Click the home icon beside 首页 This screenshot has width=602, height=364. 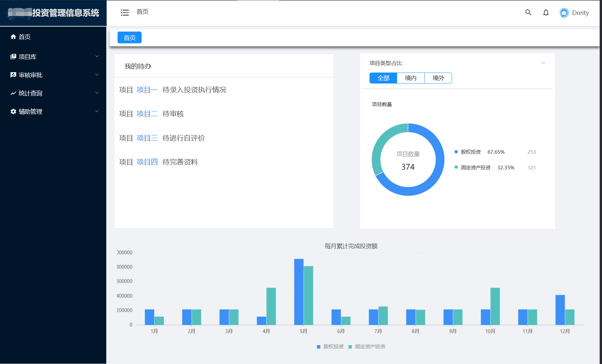[13, 37]
